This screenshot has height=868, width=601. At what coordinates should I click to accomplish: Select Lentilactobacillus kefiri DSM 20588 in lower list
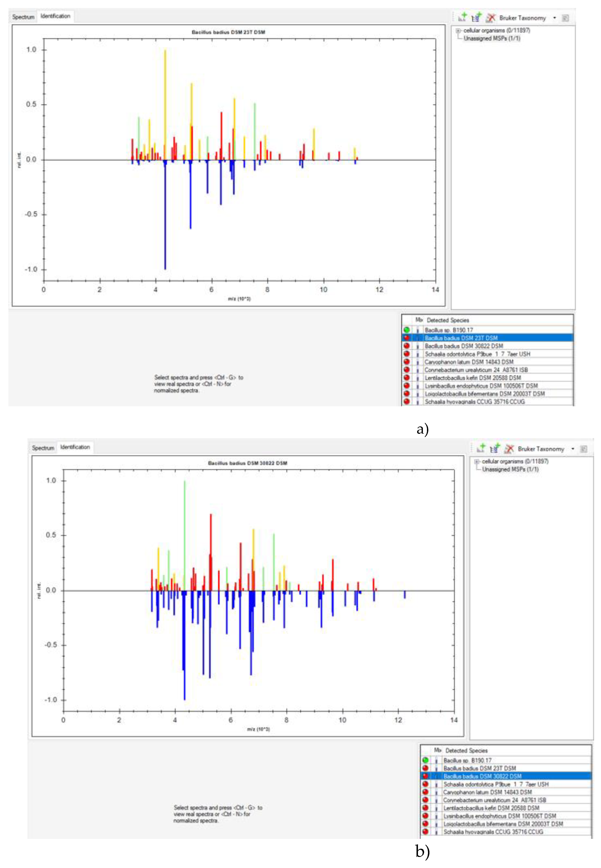pyautogui.click(x=491, y=808)
